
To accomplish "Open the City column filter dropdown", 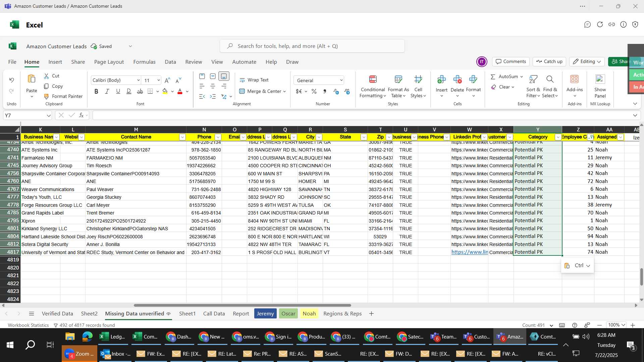I will 319,137.
